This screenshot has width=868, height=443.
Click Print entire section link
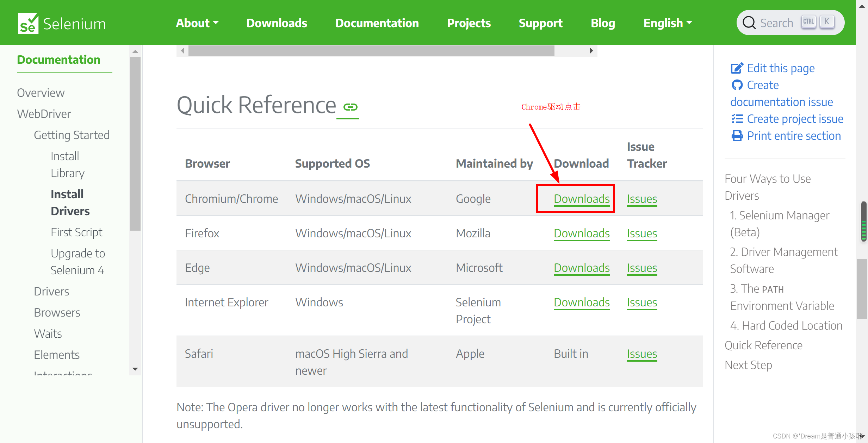[x=794, y=136]
